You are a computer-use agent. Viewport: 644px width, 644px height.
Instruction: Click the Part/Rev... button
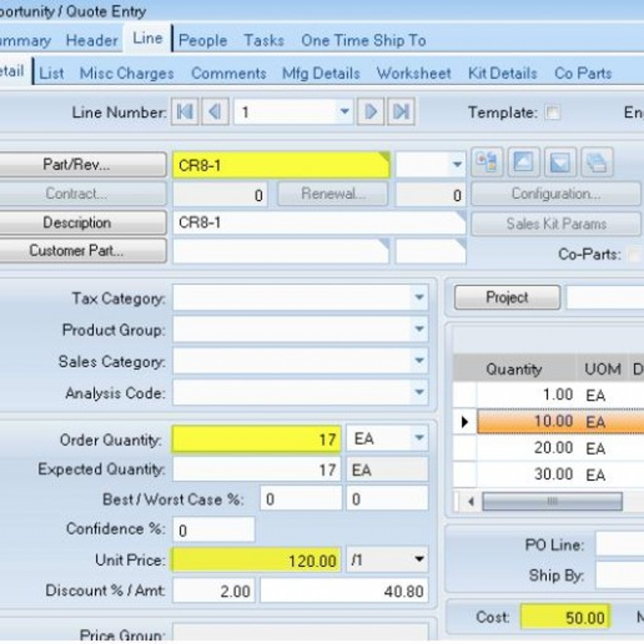click(x=77, y=164)
